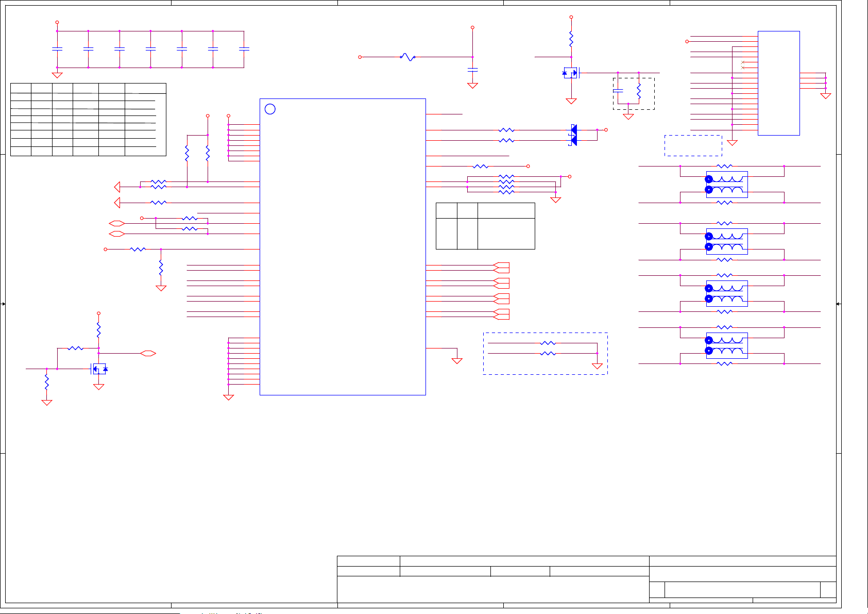Viewport: 868px width, 614px height.
Task: Select the pin-1 marker circle in main IC
Action: [270, 109]
